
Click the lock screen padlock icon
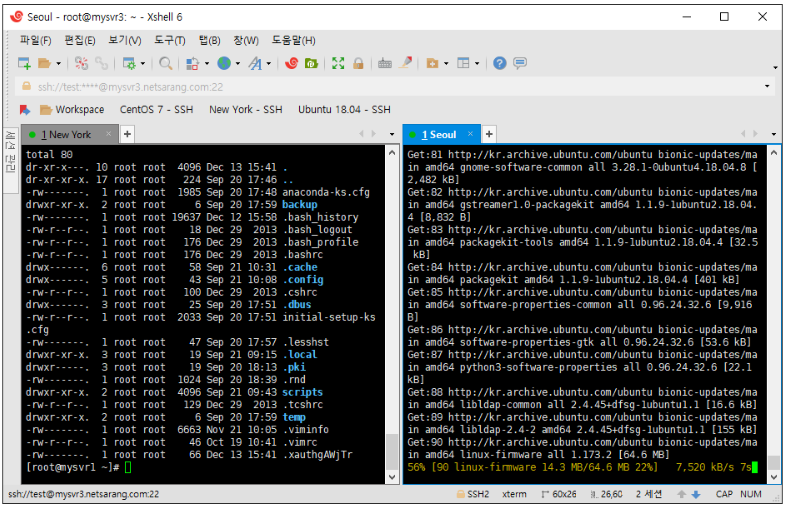[358, 63]
